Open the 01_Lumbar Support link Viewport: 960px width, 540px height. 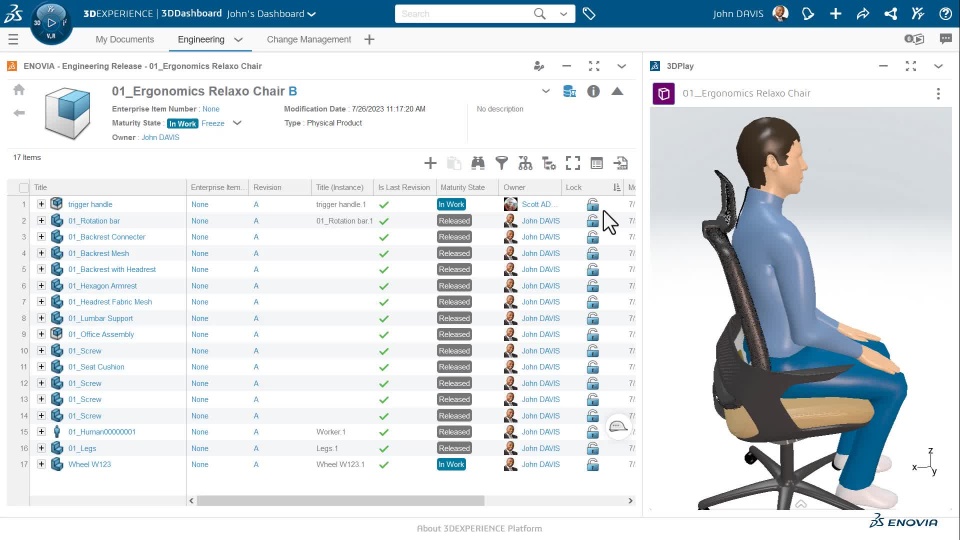point(100,318)
